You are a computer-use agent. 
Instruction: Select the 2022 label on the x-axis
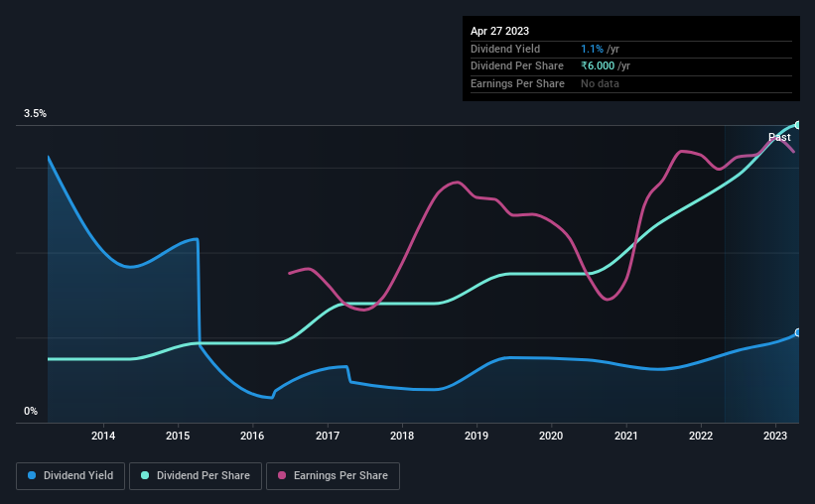pyautogui.click(x=701, y=436)
